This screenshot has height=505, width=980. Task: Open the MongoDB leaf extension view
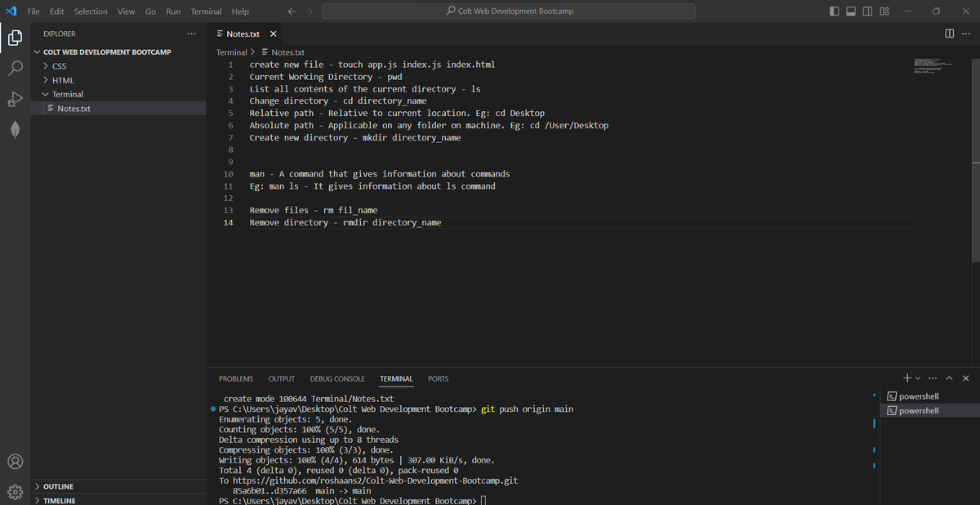coord(15,130)
